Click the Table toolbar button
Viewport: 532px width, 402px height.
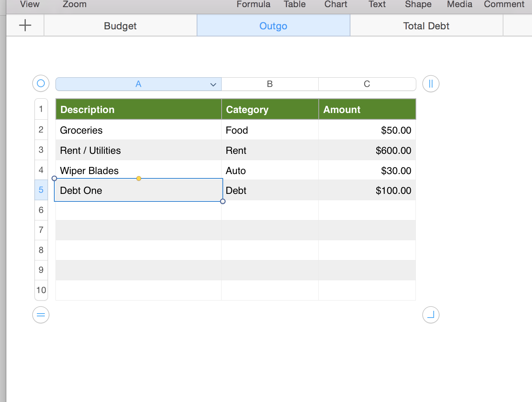coord(295,4)
